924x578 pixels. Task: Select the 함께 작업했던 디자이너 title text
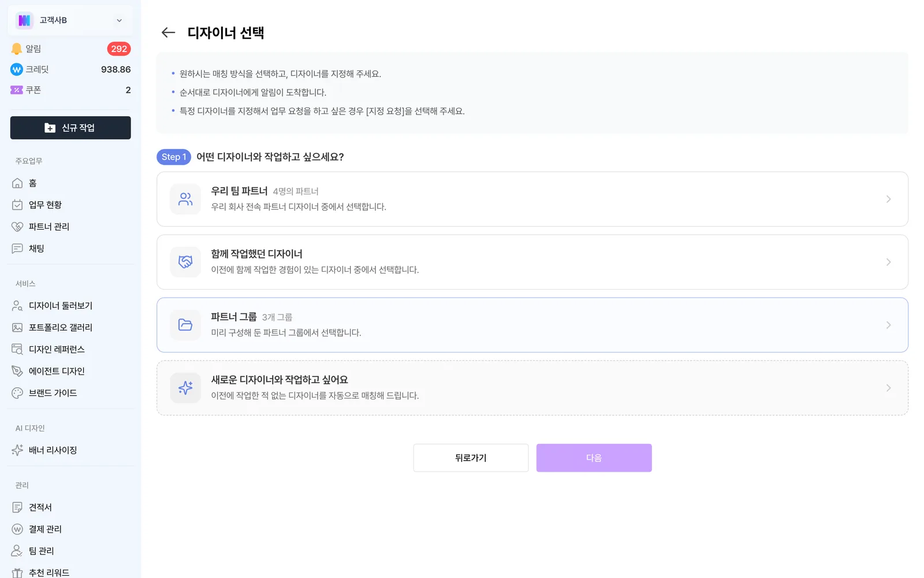(256, 254)
